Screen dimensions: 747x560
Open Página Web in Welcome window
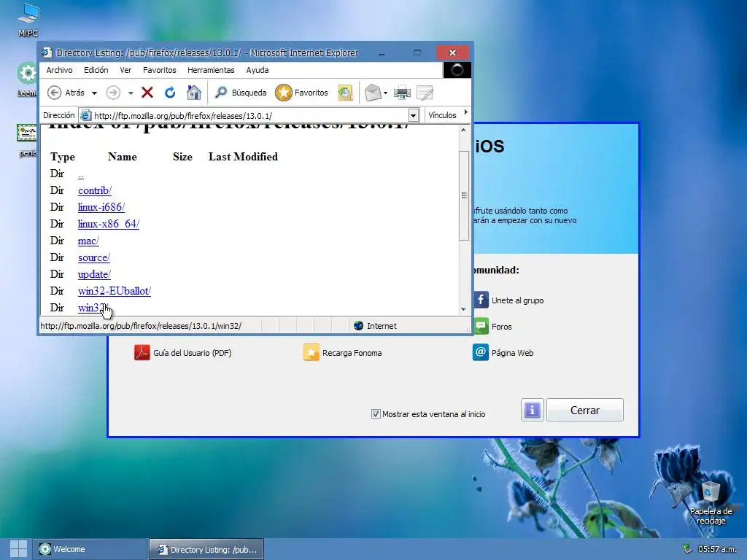coord(503,353)
